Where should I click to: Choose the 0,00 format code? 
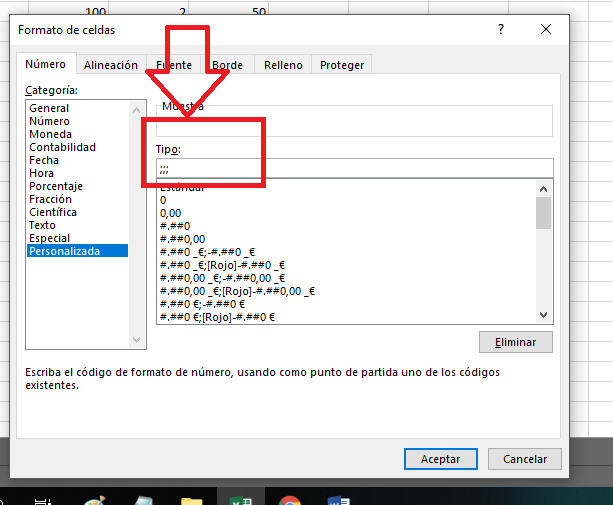coord(346,213)
